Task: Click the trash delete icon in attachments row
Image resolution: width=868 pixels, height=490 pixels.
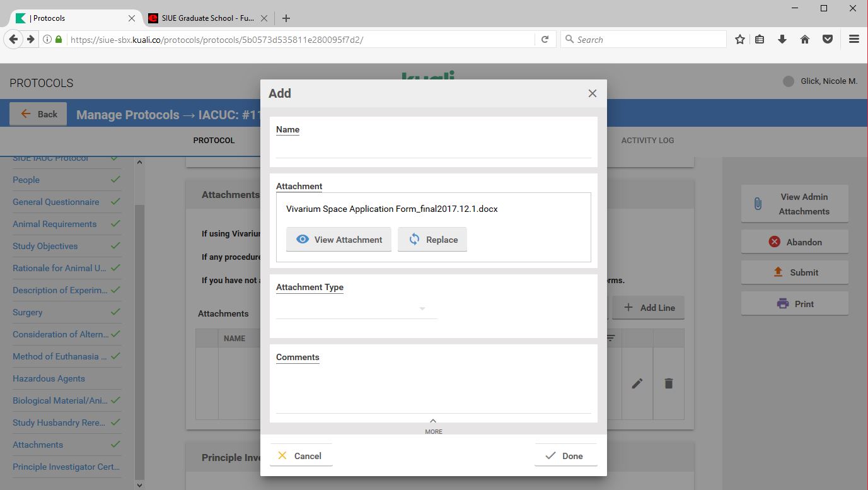Action: tap(669, 383)
